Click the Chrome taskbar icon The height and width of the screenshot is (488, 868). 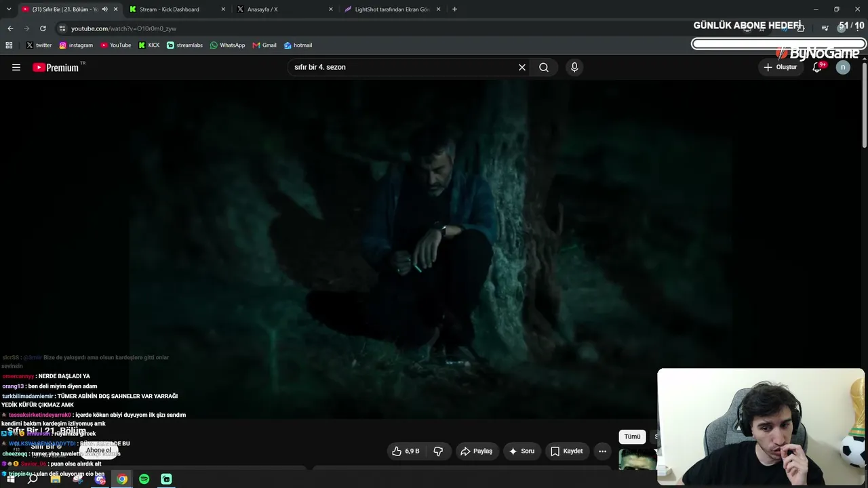[122, 479]
